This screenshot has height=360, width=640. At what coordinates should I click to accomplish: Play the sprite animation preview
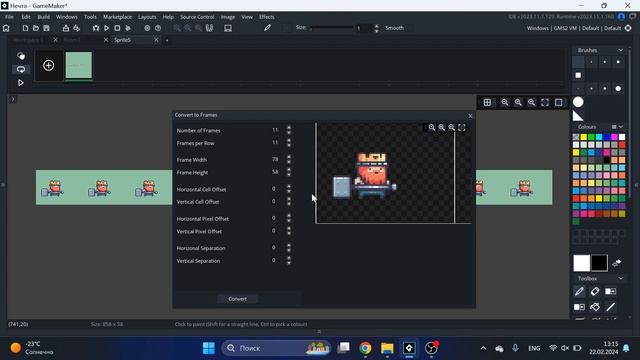pos(21,83)
